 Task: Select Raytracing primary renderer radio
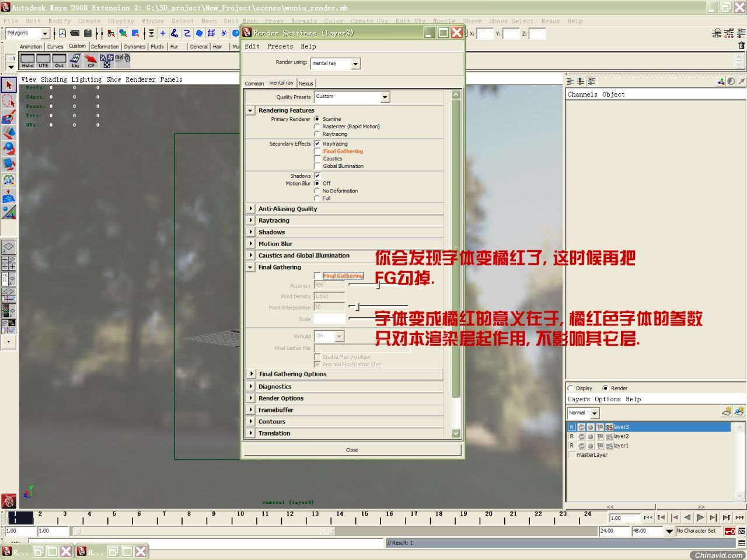pos(317,134)
